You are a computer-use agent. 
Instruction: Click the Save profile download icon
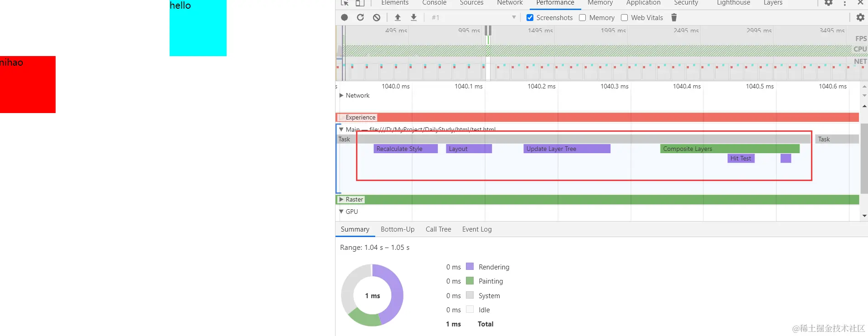(x=413, y=17)
